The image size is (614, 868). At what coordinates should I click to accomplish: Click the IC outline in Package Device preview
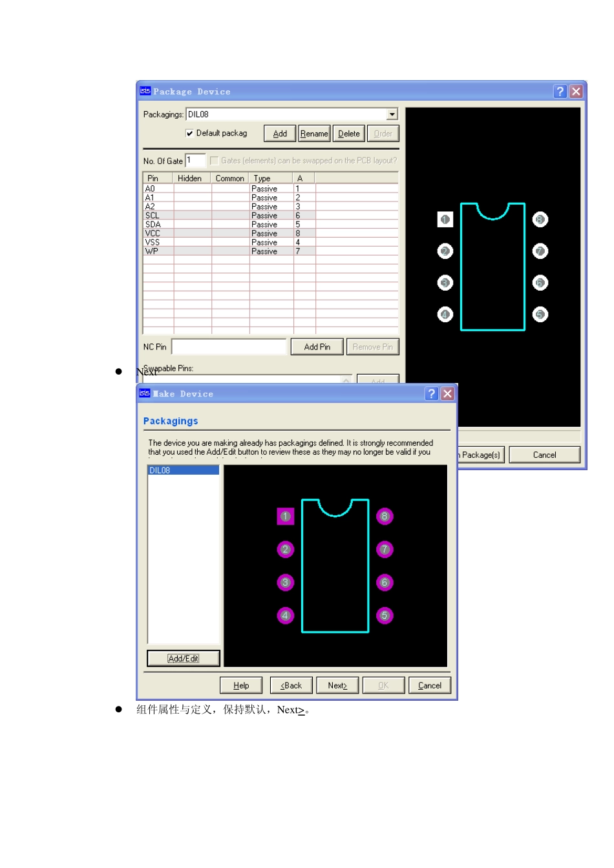(492, 267)
